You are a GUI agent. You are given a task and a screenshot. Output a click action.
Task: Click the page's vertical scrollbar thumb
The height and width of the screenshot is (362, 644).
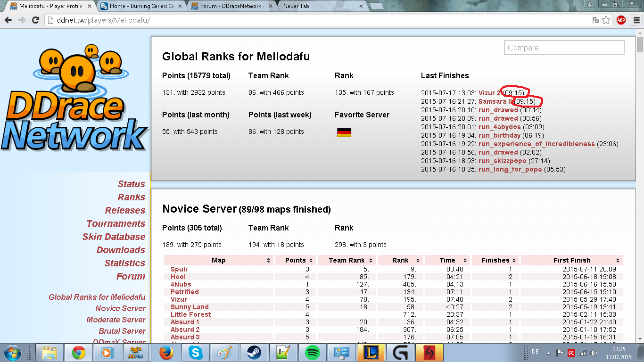(640, 45)
